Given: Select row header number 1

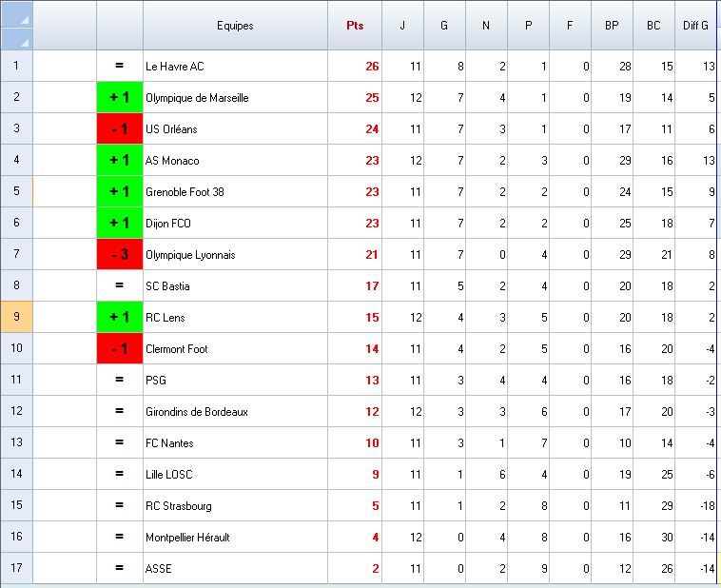Looking at the screenshot, I should tap(17, 67).
